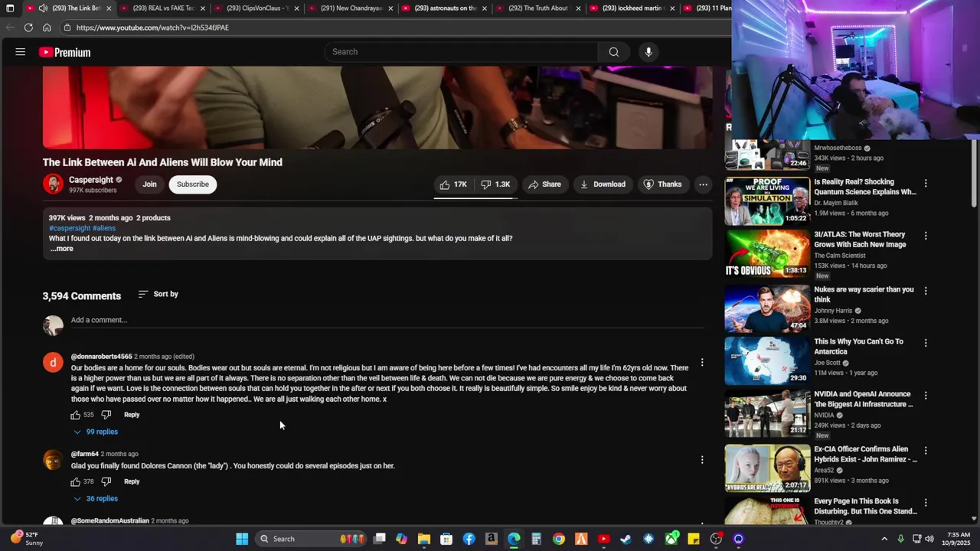Like farm64's comment
Viewport: 980px width, 551px height.
tap(75, 481)
